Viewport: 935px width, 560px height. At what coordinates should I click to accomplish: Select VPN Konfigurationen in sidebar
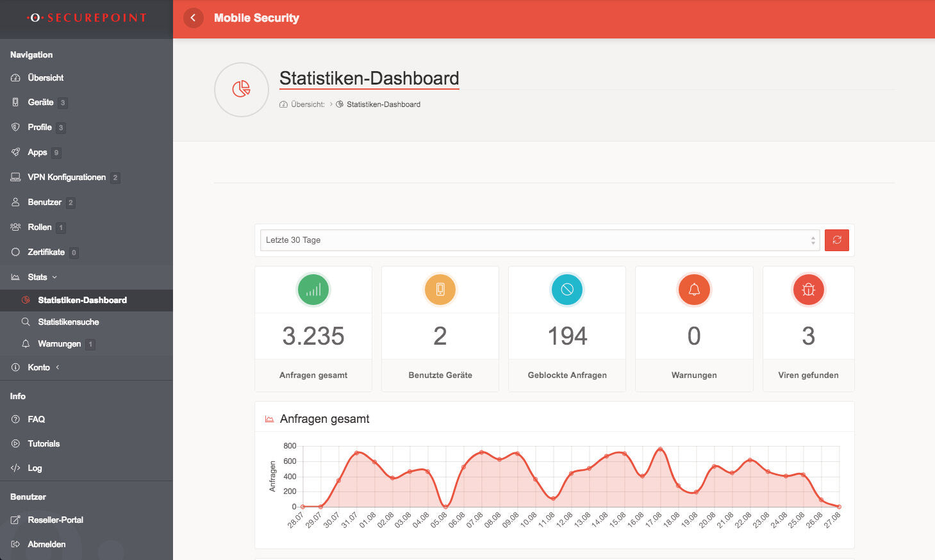coord(66,177)
